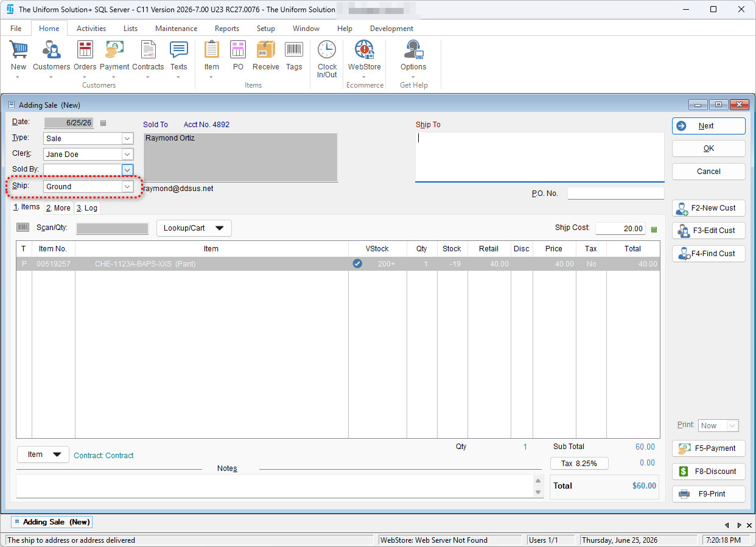The height and width of the screenshot is (547, 756).
Task: Open the Payment ribbon icon
Action: coord(114,50)
